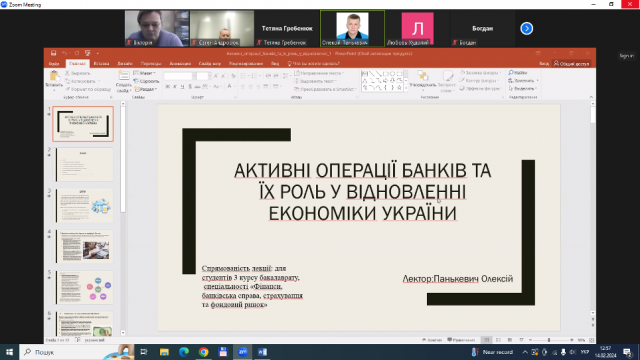
Task: Start Slide Show from status bar icon
Action: click(521, 340)
